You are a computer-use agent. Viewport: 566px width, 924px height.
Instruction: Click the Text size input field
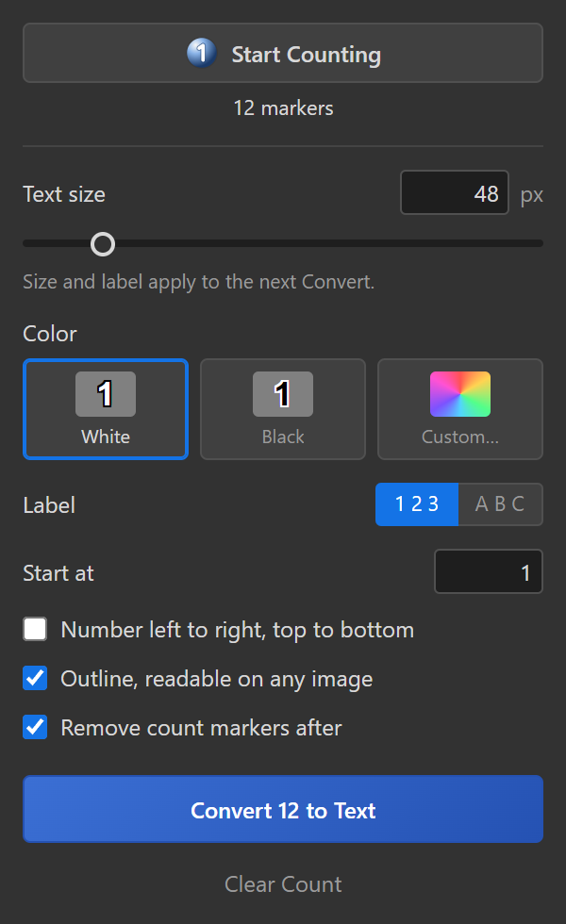click(455, 192)
